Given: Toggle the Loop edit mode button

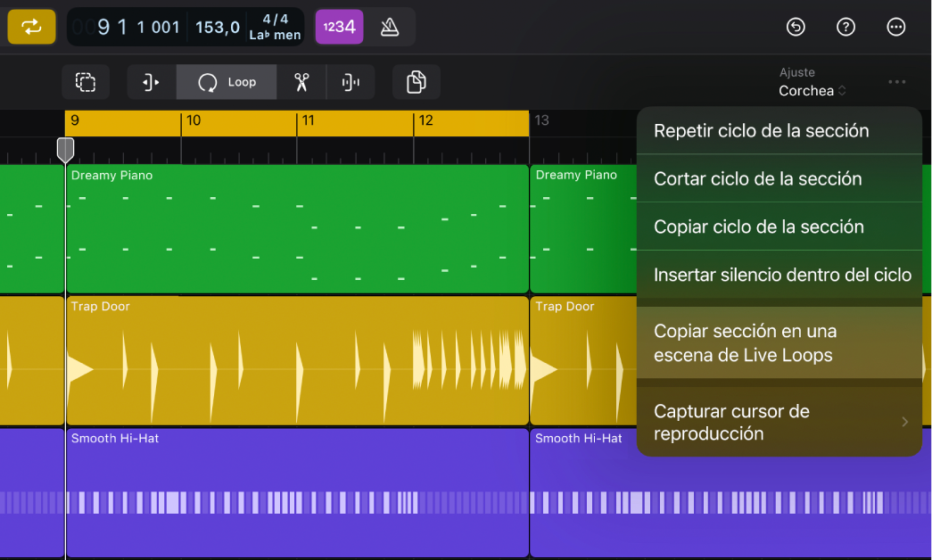Looking at the screenshot, I should point(226,81).
